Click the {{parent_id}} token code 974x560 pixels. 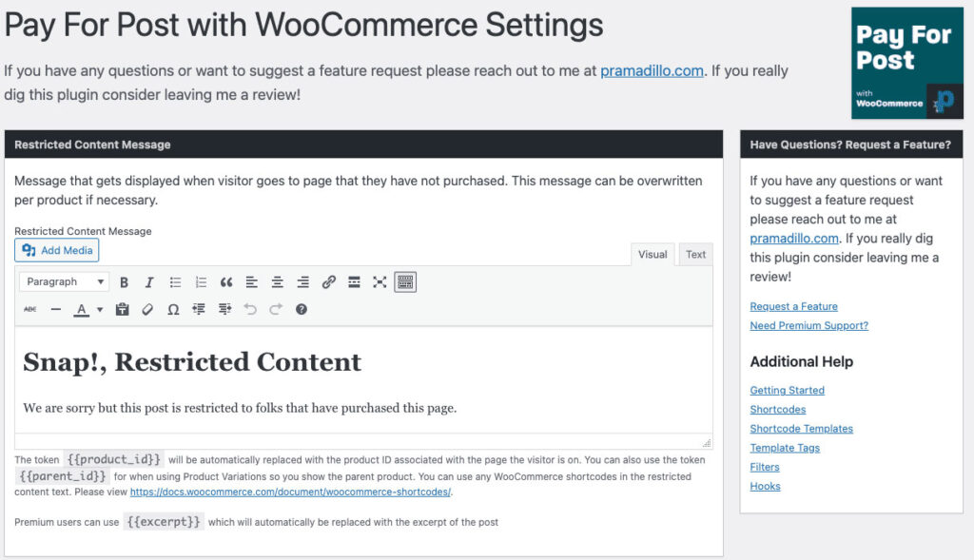pos(63,476)
